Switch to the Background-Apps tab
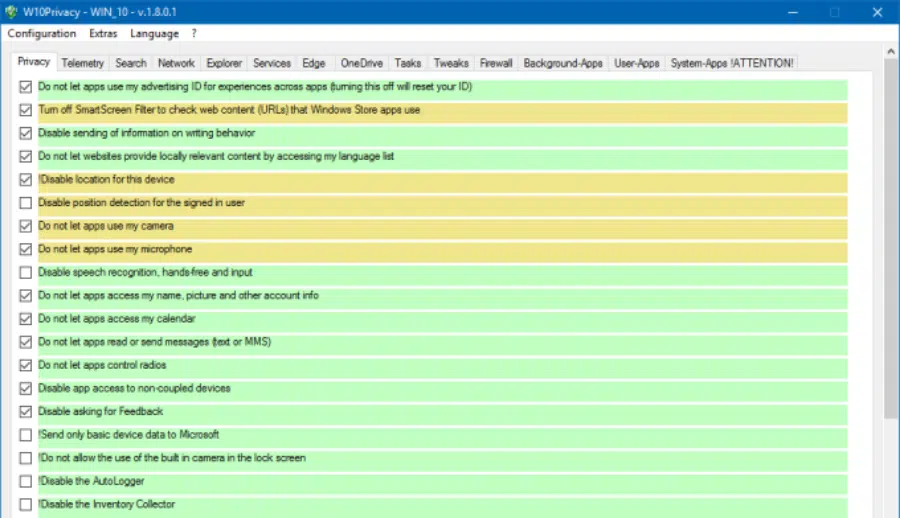This screenshot has width=900, height=518. tap(563, 63)
